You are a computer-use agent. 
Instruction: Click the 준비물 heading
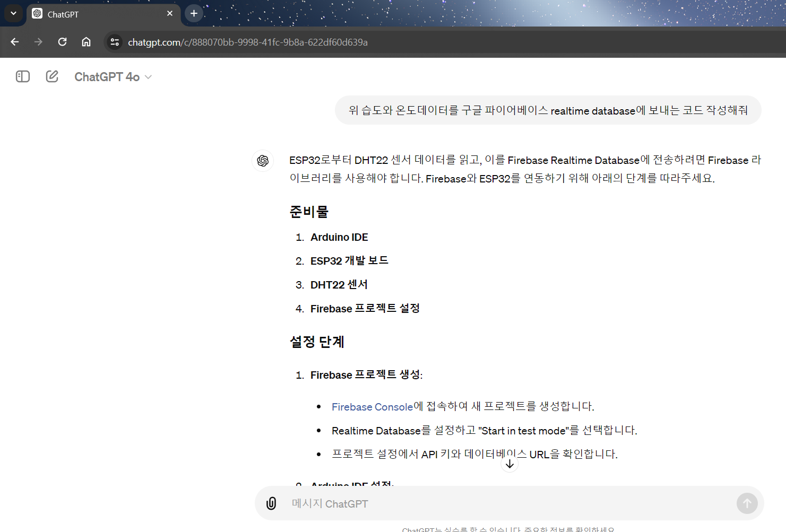(309, 212)
